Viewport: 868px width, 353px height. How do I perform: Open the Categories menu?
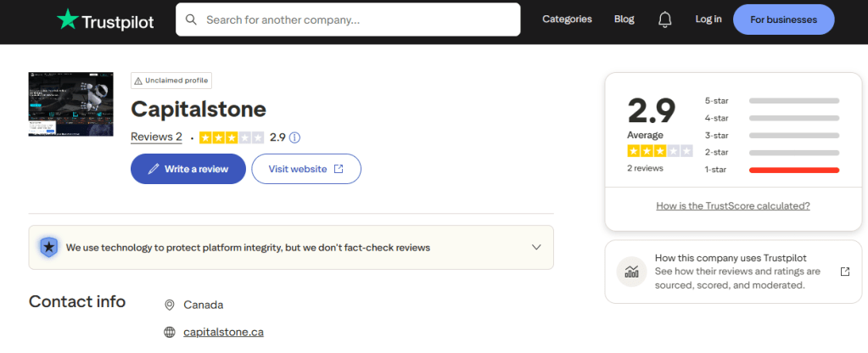coord(567,20)
